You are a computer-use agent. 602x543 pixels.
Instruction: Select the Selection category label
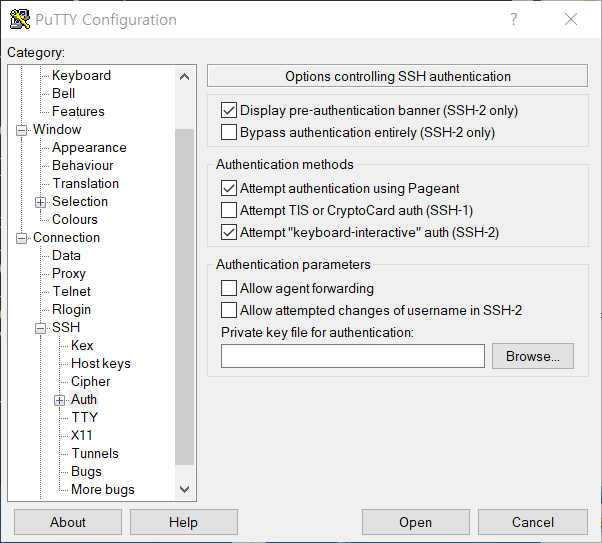pyautogui.click(x=80, y=201)
